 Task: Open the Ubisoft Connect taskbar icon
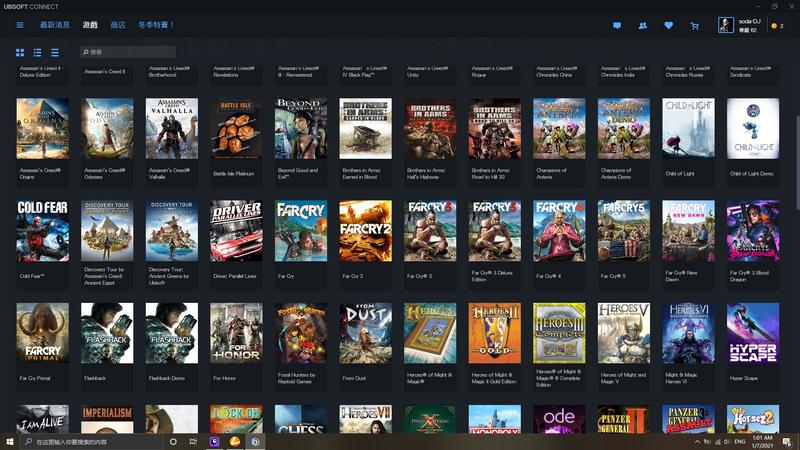point(255,441)
